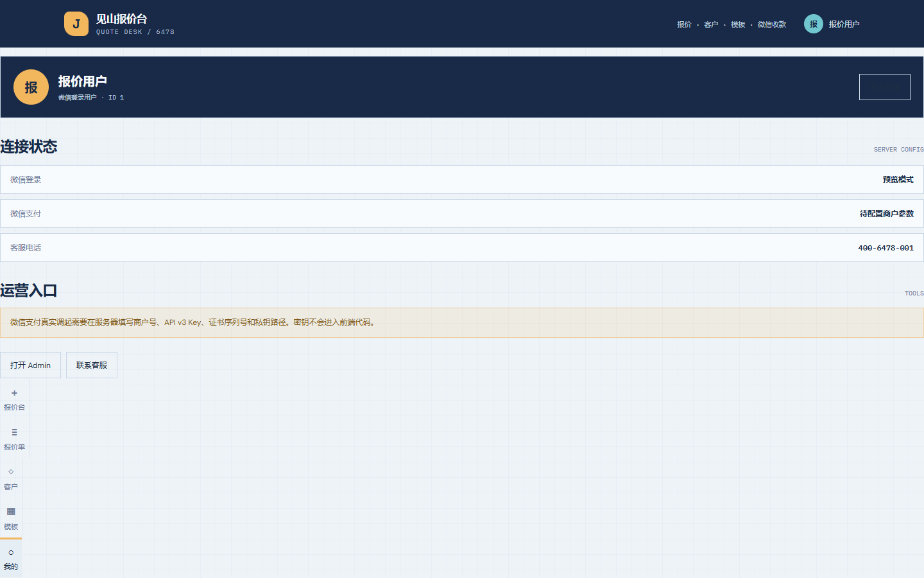924x578 pixels.
Task: Click the yellow J logo icon
Action: (76, 24)
